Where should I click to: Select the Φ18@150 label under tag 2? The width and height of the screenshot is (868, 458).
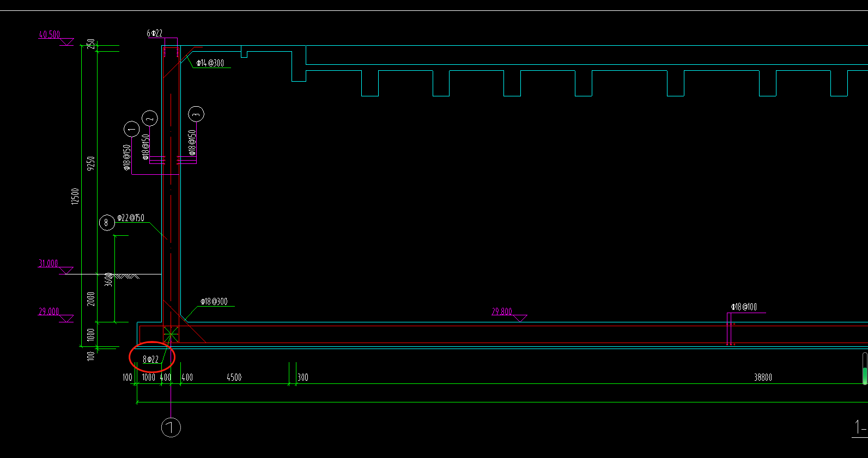[x=145, y=147]
